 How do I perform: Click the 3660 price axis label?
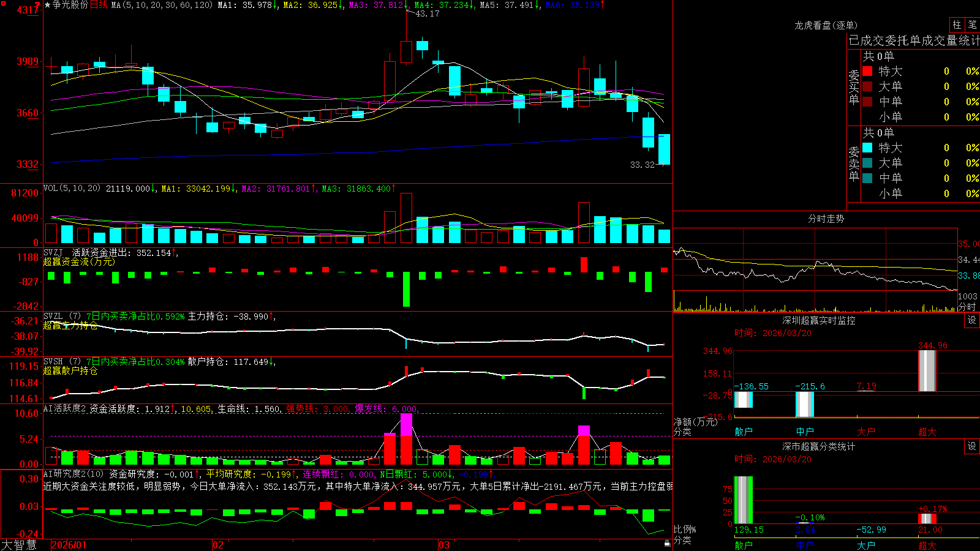click(x=27, y=113)
